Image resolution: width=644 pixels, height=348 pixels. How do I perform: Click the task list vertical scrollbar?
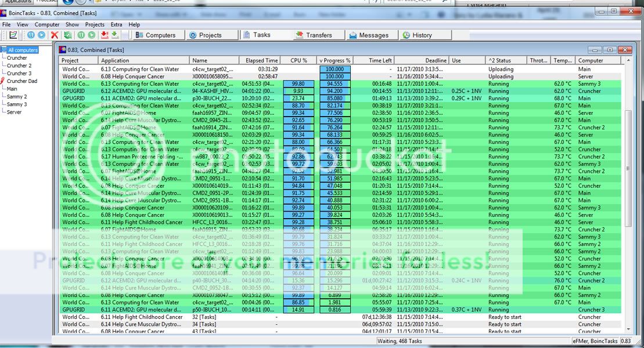pyautogui.click(x=627, y=174)
